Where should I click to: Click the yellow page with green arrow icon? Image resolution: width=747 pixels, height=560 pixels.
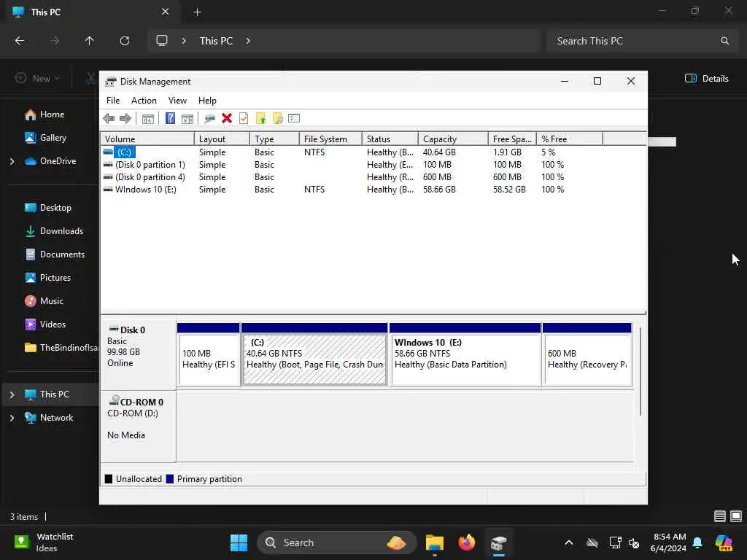pyautogui.click(x=260, y=118)
